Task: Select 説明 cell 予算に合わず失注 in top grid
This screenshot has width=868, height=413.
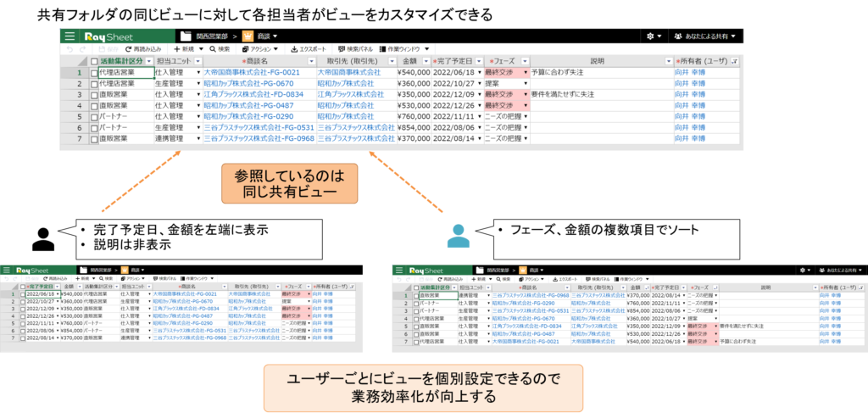Action: pos(598,73)
